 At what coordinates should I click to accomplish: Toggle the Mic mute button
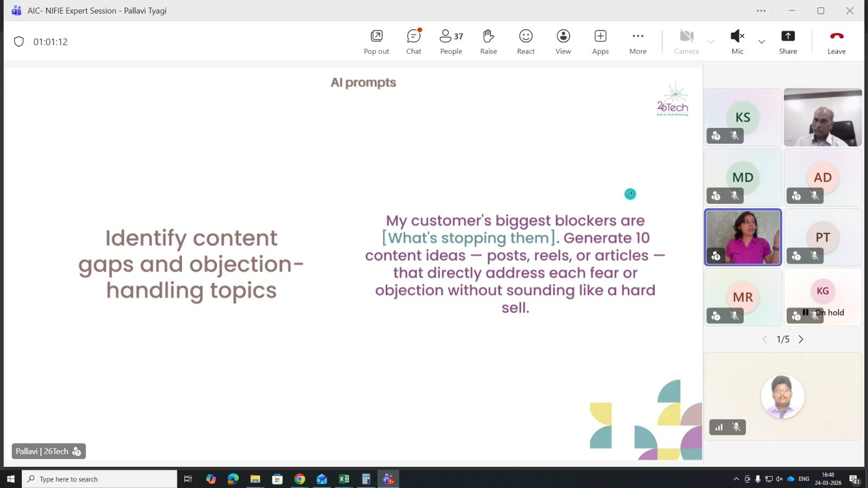(737, 42)
